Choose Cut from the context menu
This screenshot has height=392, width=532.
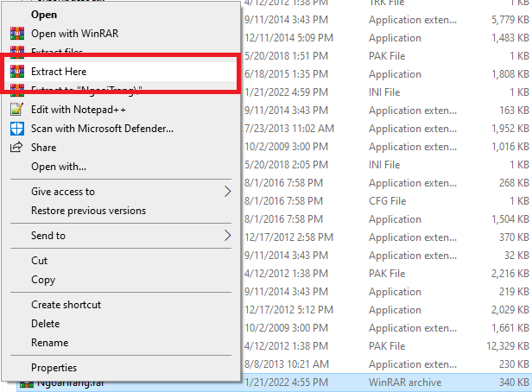coord(40,261)
